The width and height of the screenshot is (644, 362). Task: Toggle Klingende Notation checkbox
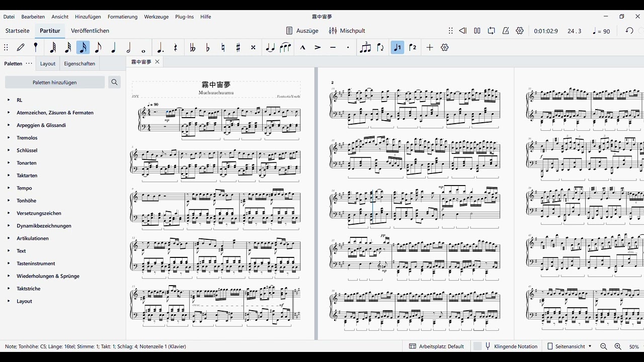pos(478,346)
